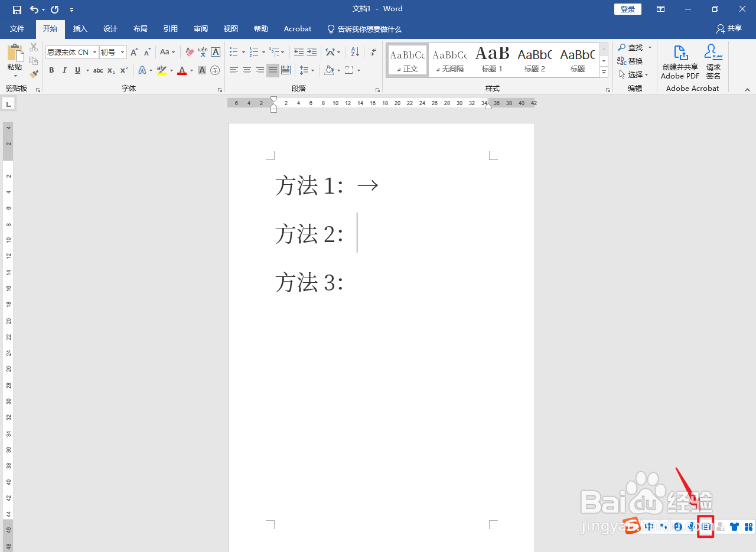Image resolution: width=756 pixels, height=552 pixels.
Task: Open the 文件 menu
Action: tap(17, 28)
